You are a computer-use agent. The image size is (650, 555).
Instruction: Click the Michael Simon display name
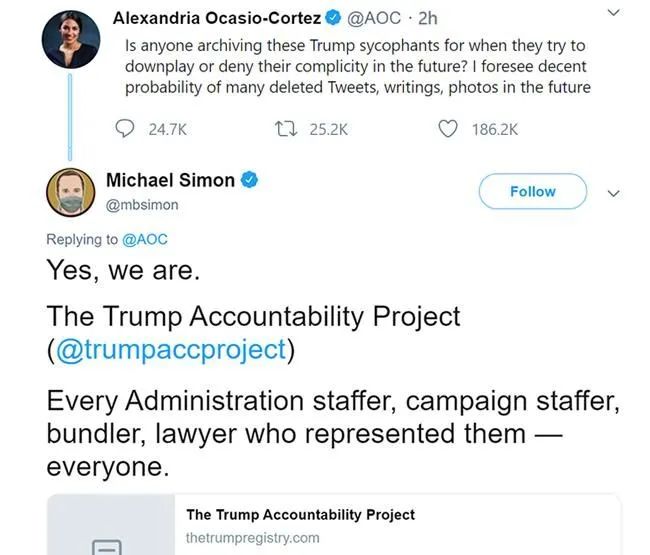170,181
